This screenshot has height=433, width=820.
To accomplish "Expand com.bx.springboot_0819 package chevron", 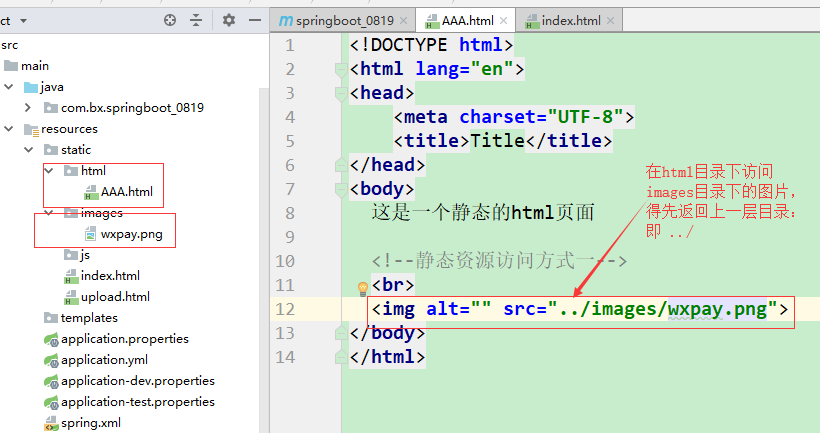I will pos(28,108).
